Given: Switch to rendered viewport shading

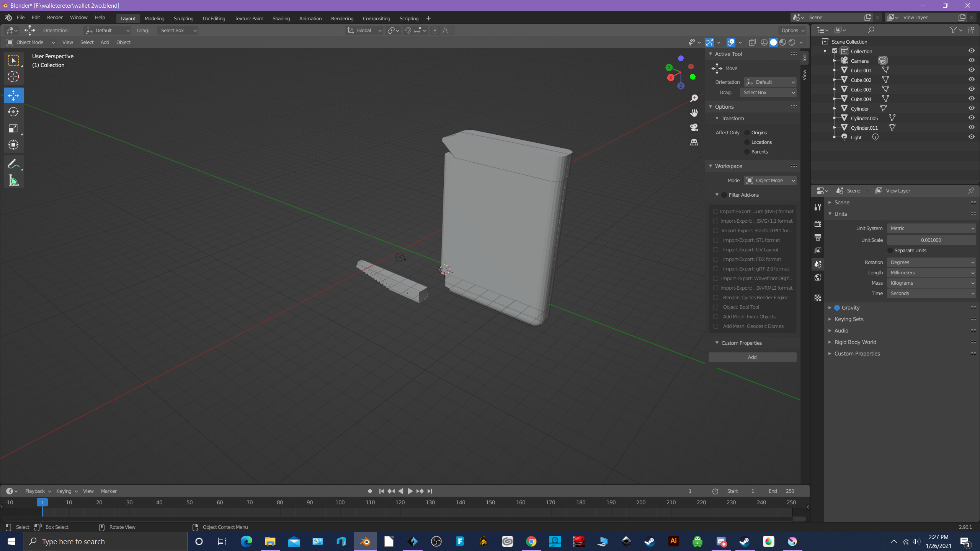Looking at the screenshot, I should pyautogui.click(x=792, y=42).
